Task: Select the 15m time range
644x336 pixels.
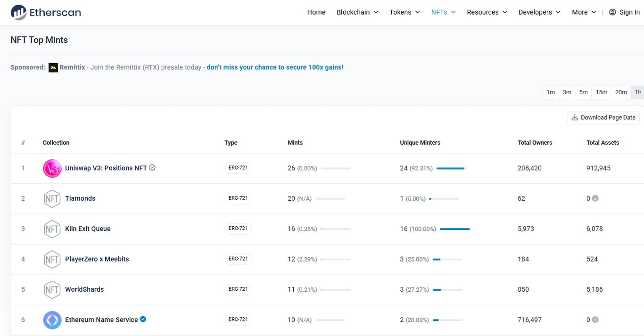Action: (602, 92)
